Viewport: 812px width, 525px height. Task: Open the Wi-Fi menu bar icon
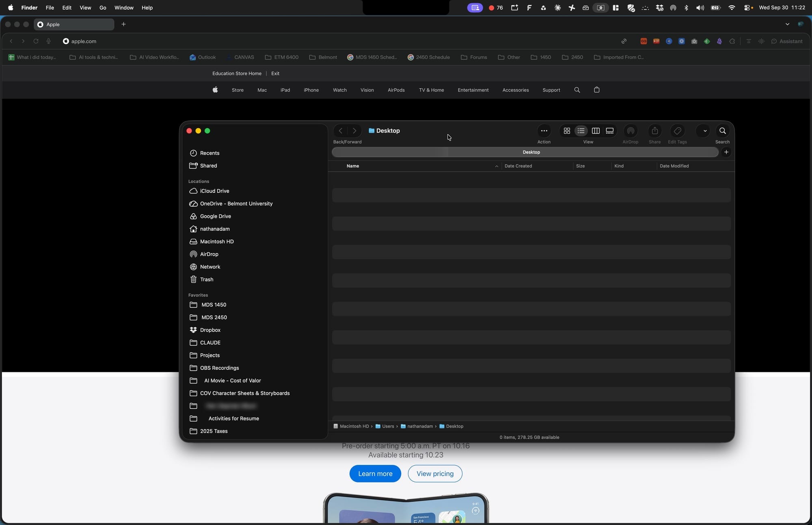pos(732,8)
